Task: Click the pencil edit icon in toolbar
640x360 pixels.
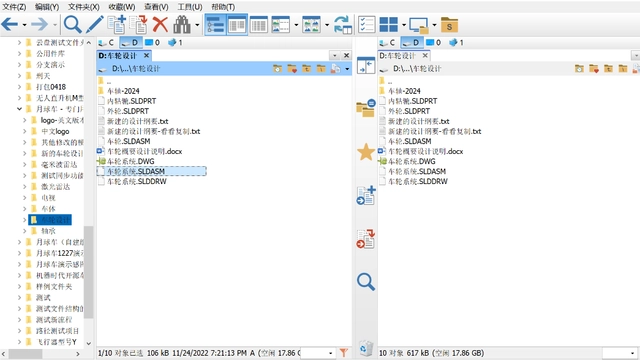Action: (94, 25)
